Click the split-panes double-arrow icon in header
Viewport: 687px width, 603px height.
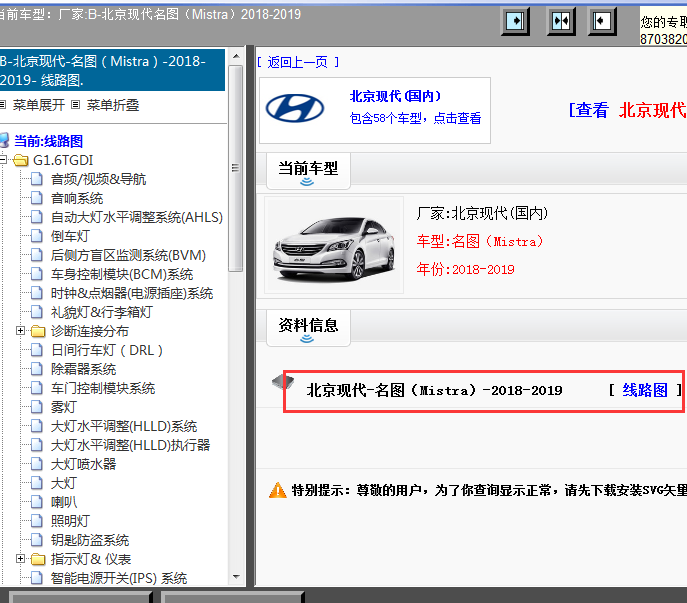561,21
